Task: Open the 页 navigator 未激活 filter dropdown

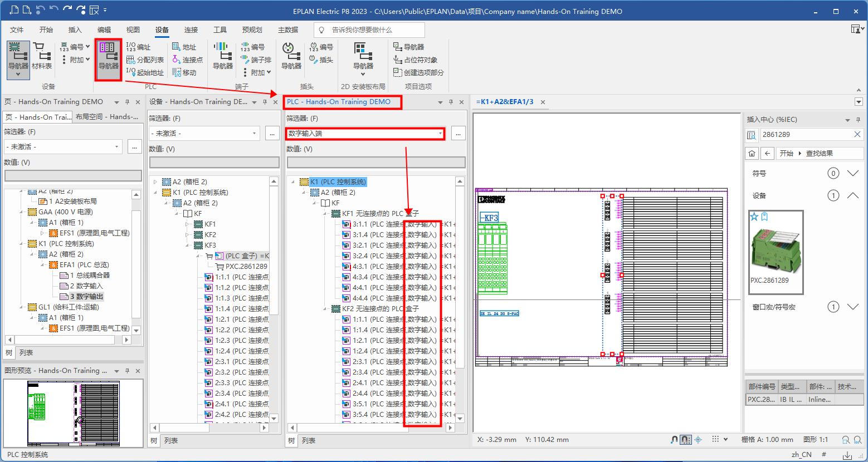Action: pyautogui.click(x=117, y=146)
